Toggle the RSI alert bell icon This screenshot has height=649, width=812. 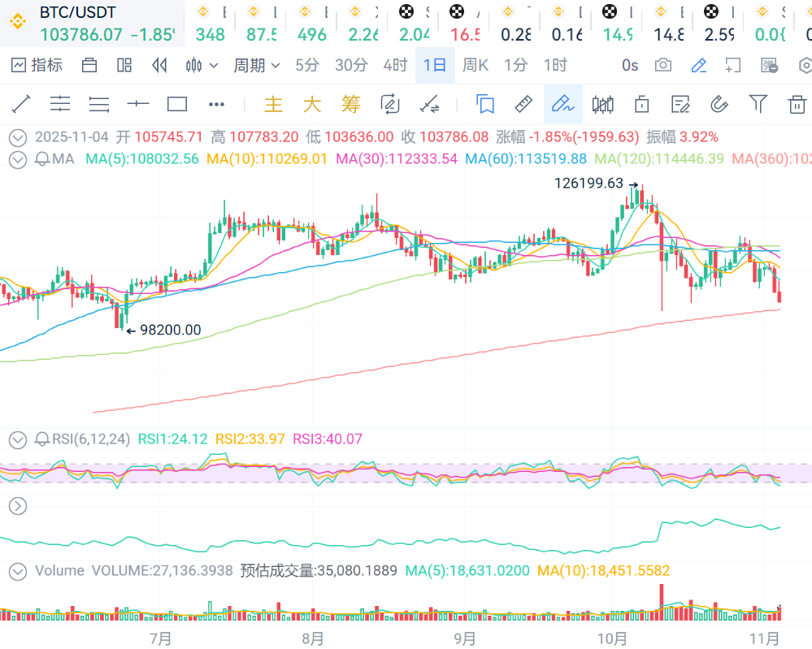coord(42,439)
